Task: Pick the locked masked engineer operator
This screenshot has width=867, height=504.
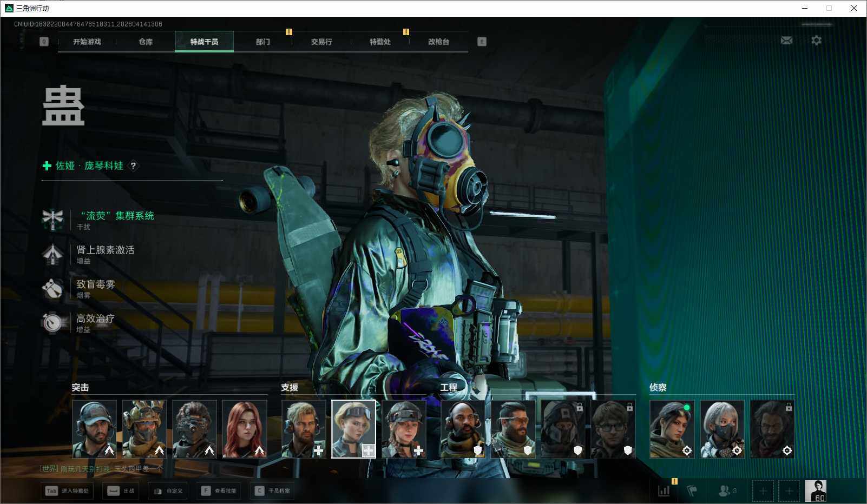Action: 563,429
